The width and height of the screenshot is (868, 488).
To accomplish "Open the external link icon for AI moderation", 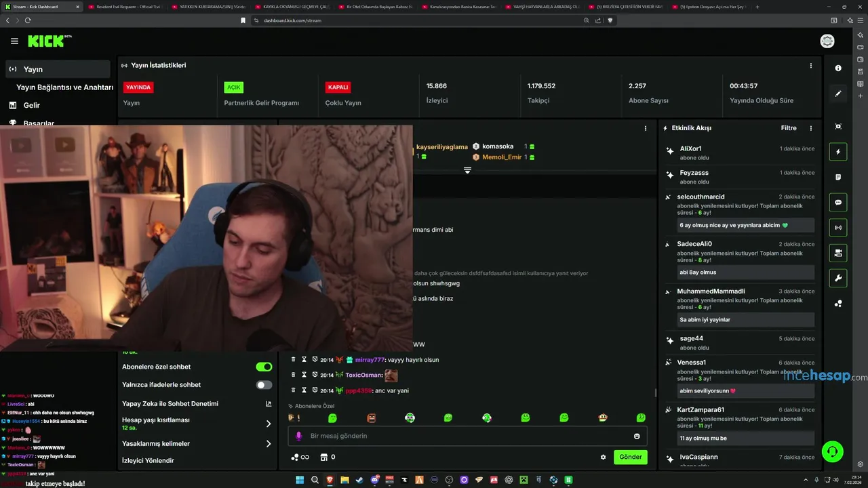I will (x=268, y=404).
